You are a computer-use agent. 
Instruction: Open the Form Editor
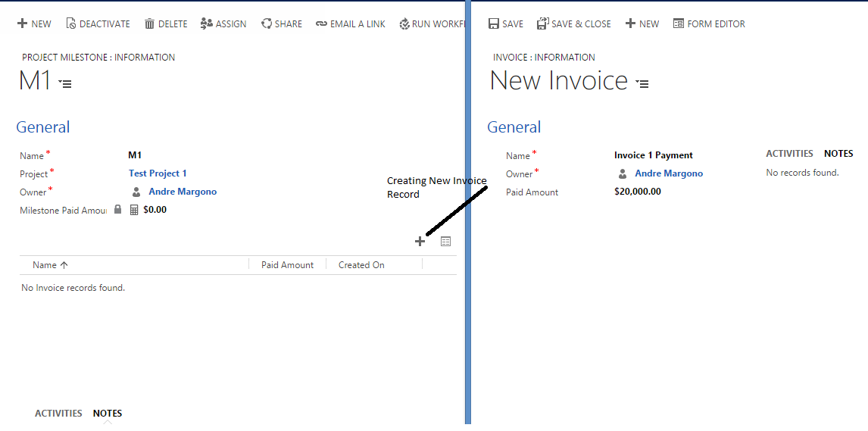(709, 24)
